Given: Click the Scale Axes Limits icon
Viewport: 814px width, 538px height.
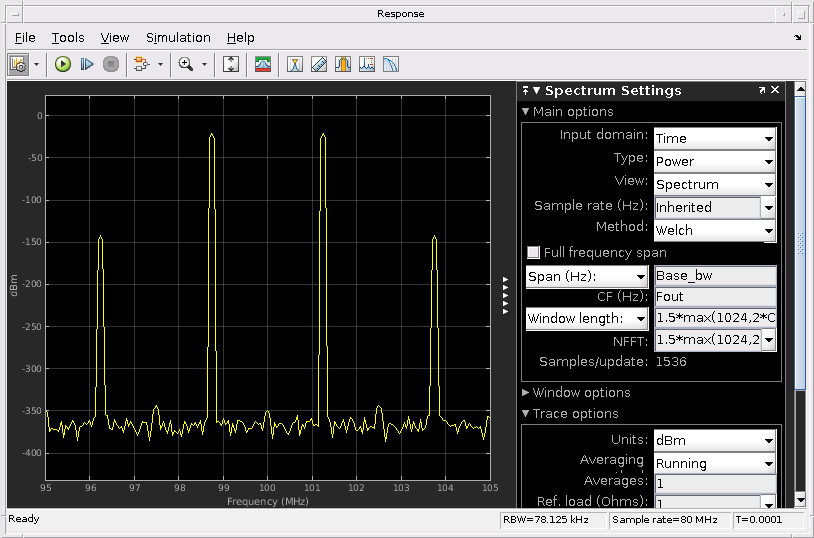Looking at the screenshot, I should click(231, 64).
